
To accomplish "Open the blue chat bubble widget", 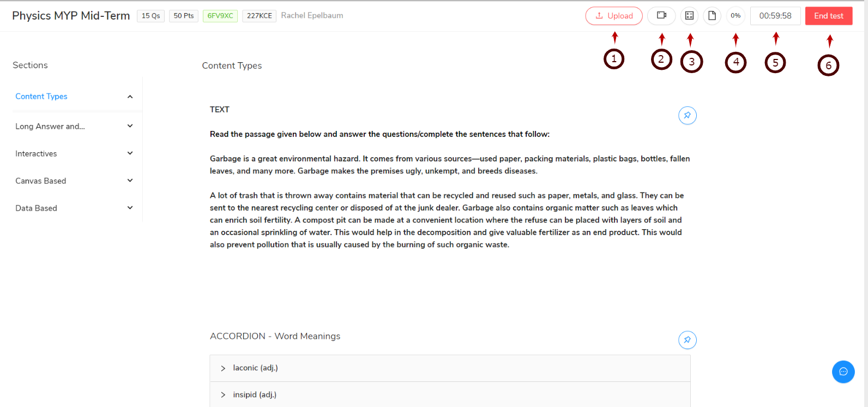I will (x=843, y=372).
